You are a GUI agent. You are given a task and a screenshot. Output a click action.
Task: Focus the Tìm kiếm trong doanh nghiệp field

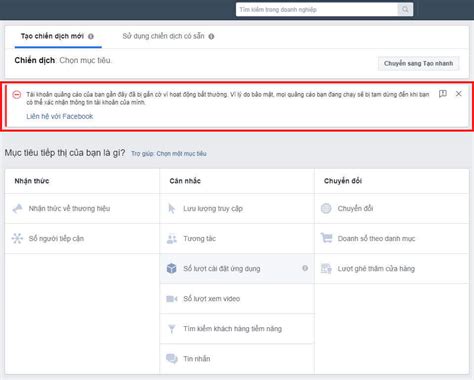click(317, 10)
